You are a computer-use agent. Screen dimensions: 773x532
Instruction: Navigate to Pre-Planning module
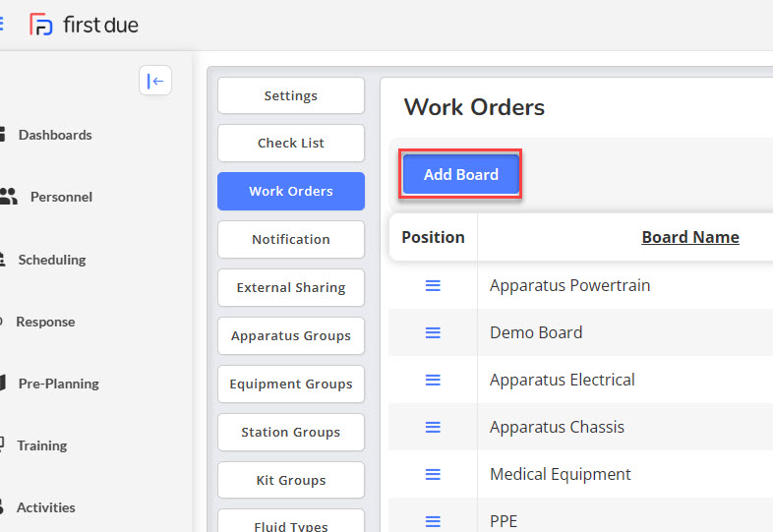tap(58, 384)
